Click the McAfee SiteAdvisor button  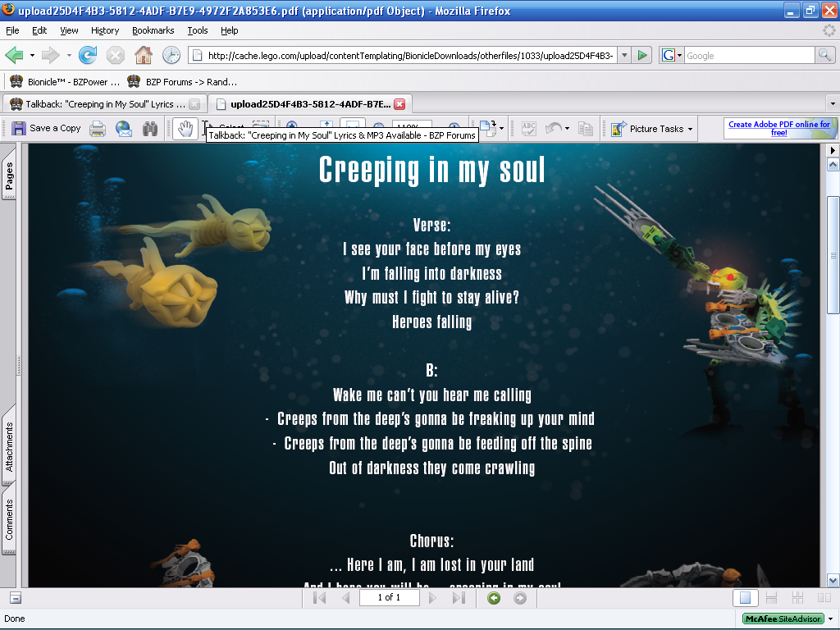tap(783, 619)
